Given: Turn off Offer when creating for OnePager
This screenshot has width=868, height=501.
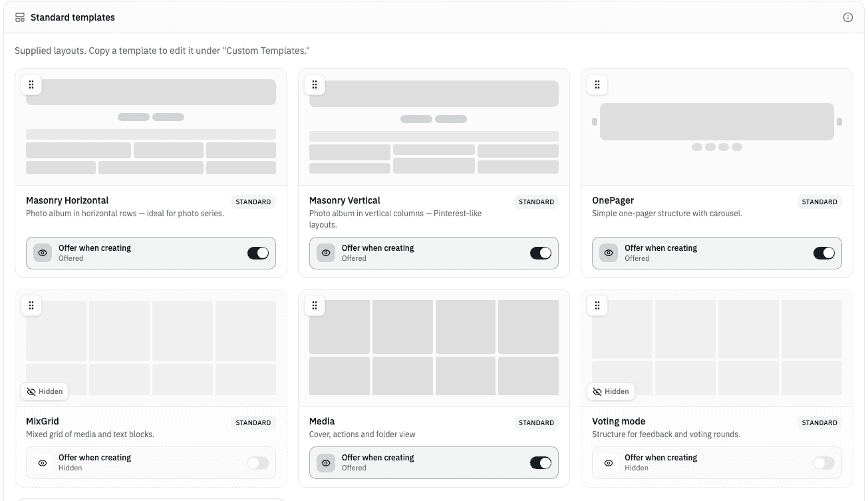Looking at the screenshot, I should [x=824, y=253].
